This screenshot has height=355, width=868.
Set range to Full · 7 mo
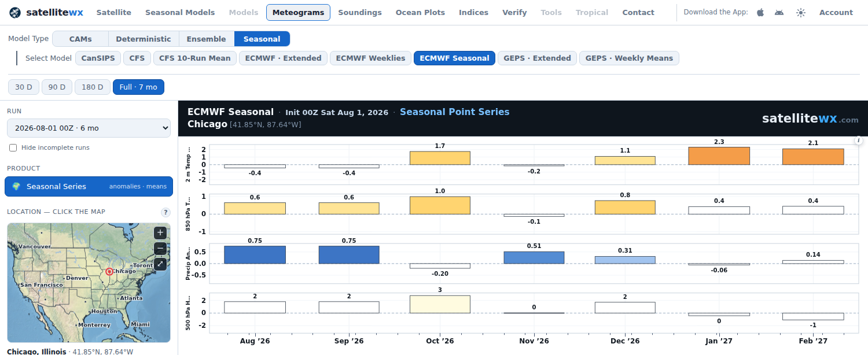point(138,87)
